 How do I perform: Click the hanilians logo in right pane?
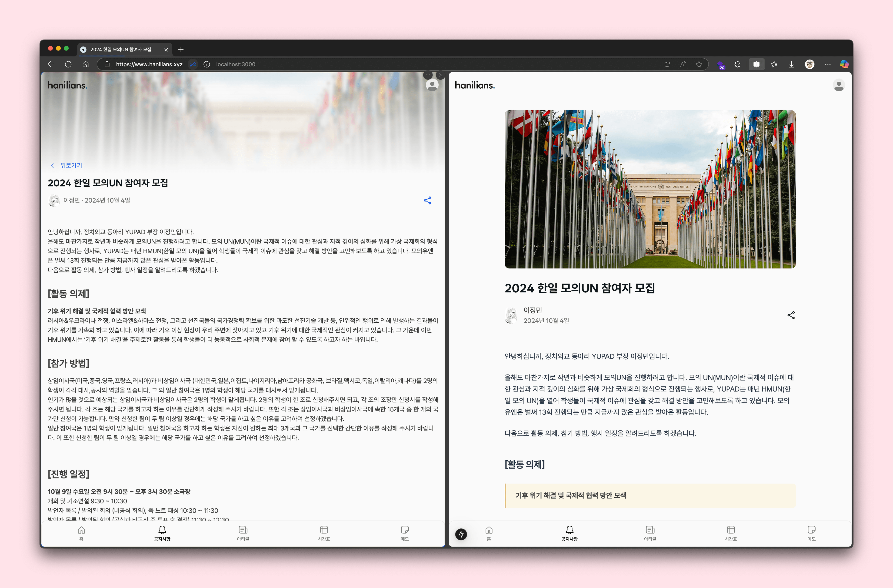pos(475,86)
